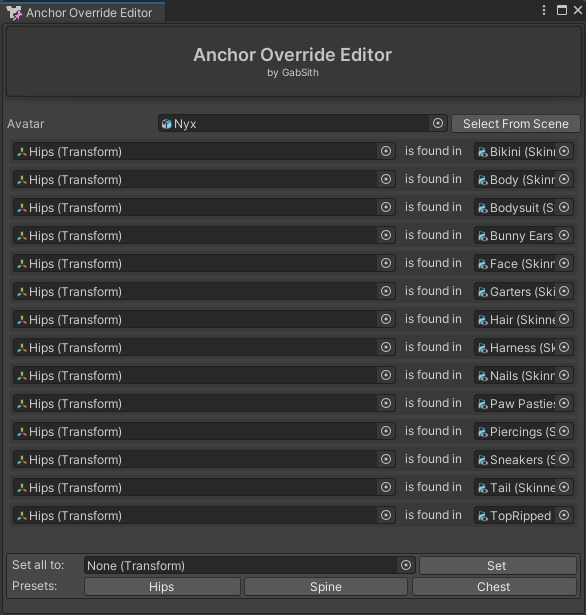Viewport: 586px width, 615px height.
Task: Open mesh picker beside Hair renderer
Action: (x=564, y=319)
